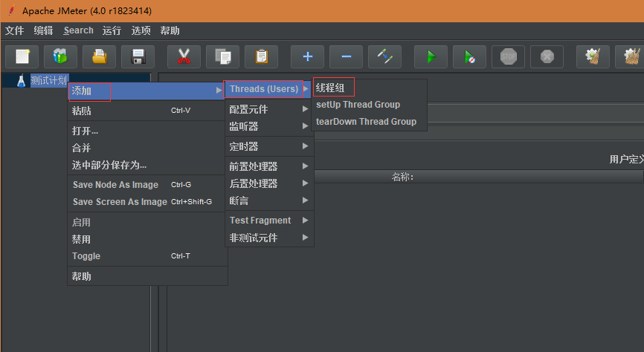Viewport: 644px width, 352px height.
Task: Expand the Test Fragment submenu
Action: (268, 221)
